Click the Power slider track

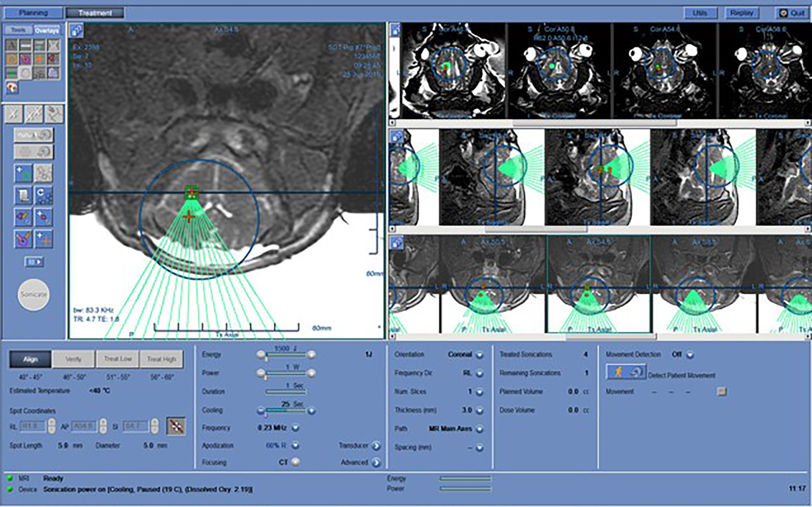[x=286, y=373]
